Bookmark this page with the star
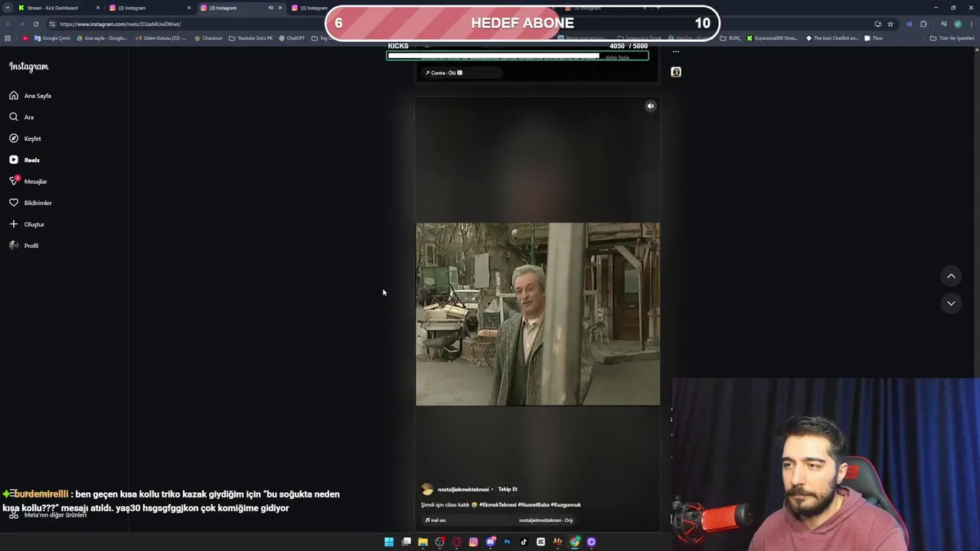Image resolution: width=980 pixels, height=551 pixels. [x=890, y=24]
